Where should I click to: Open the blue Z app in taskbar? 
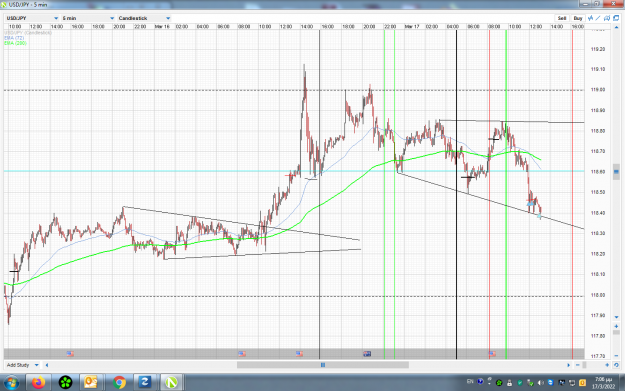click(144, 383)
